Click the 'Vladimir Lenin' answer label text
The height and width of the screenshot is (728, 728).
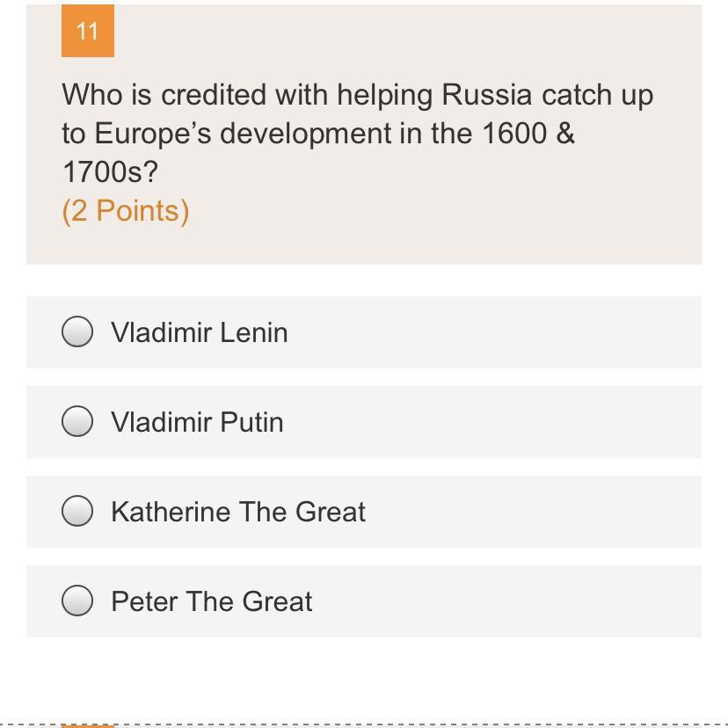200,332
